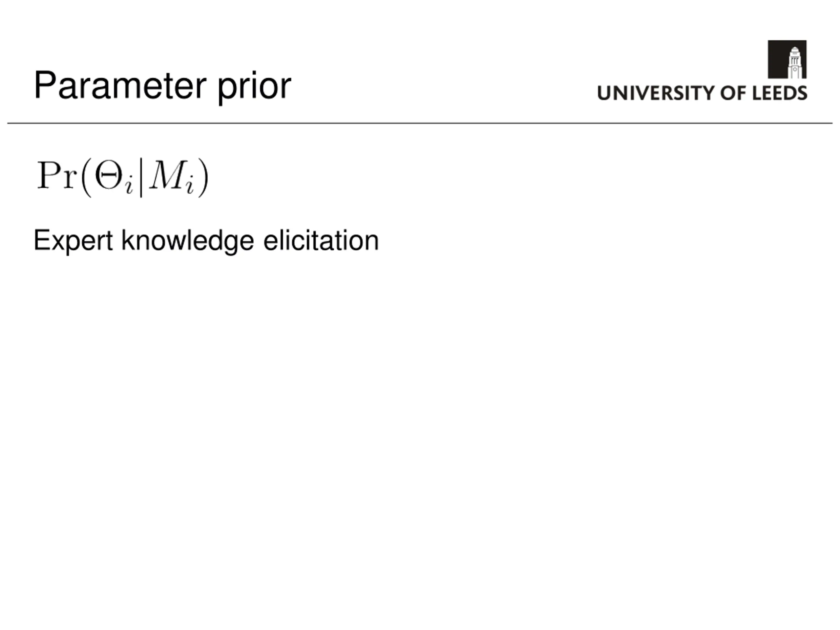Click the word "Parameter" in the title
Image resolution: width=840 pixels, height=630 pixels.
[x=120, y=85]
